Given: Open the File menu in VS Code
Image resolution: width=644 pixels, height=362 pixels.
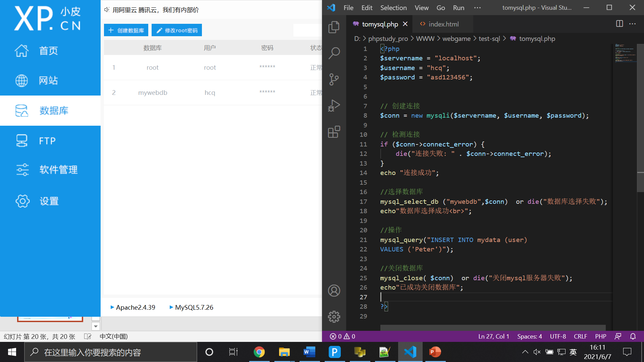Looking at the screenshot, I should (348, 8).
